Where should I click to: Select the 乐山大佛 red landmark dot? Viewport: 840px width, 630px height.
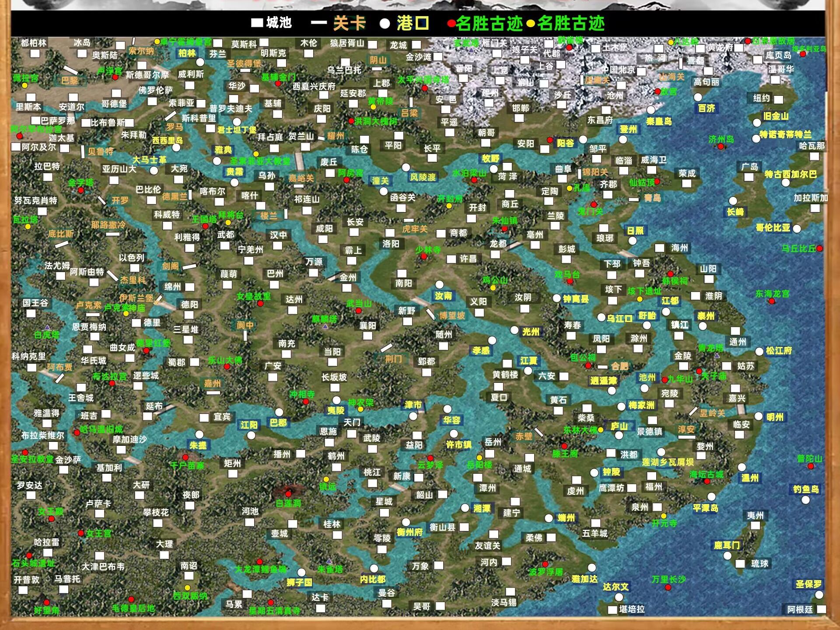coord(227,367)
